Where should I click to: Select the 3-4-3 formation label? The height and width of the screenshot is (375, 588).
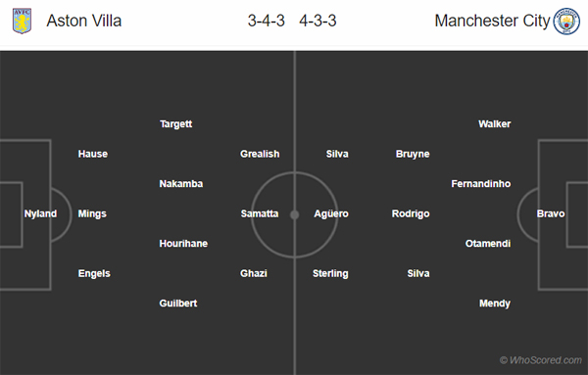[x=267, y=21]
